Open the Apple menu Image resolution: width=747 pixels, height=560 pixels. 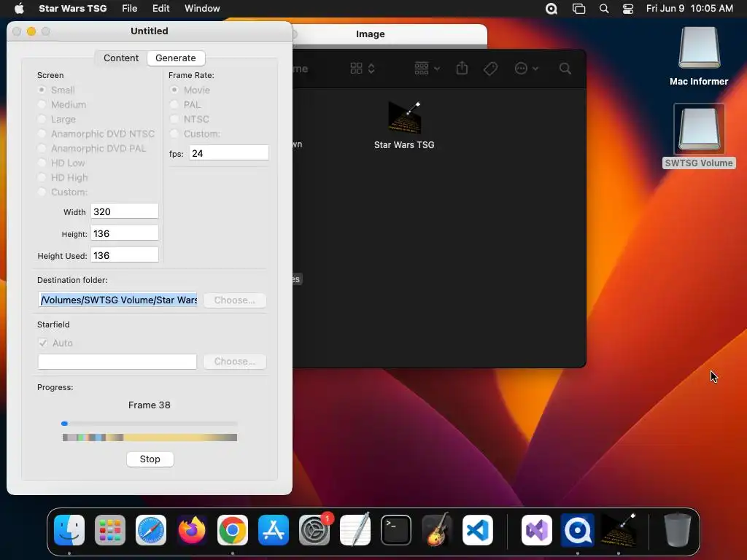(x=19, y=9)
